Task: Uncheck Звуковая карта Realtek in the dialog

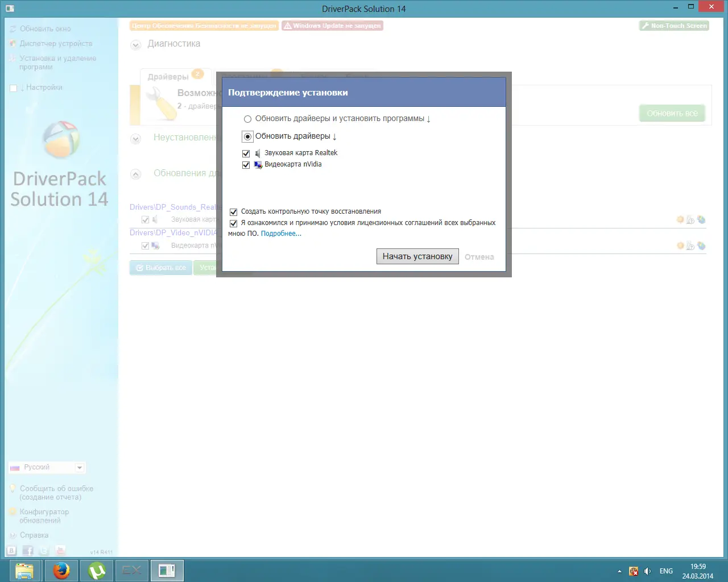Action: (246, 153)
